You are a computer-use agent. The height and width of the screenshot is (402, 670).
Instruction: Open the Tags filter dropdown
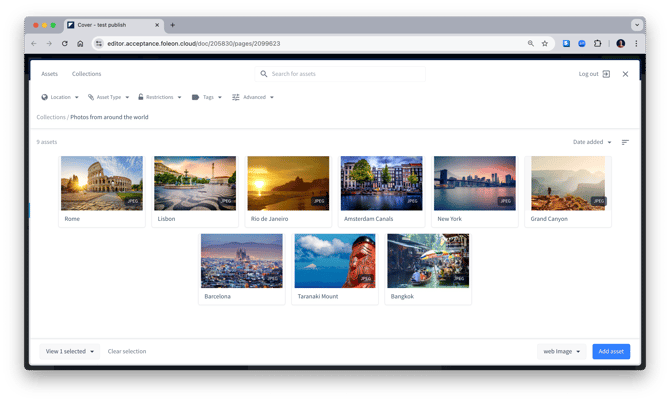207,97
